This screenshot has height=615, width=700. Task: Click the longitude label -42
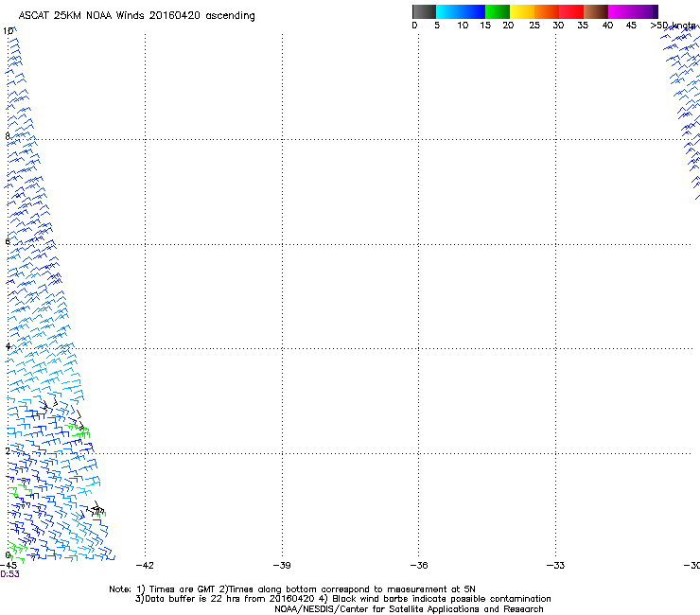(145, 566)
